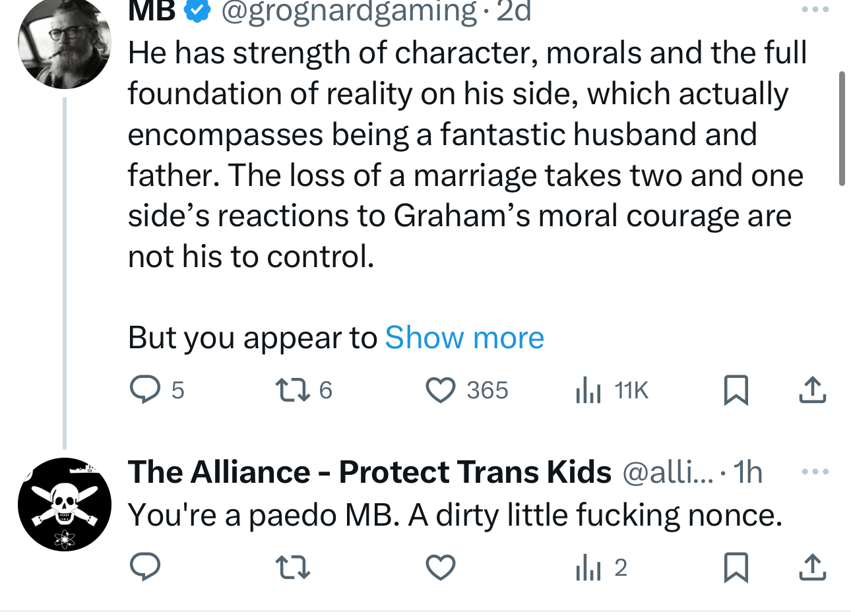The image size is (851, 616).
Task: View analytics on The Alliance's tweet
Action: 588,567
